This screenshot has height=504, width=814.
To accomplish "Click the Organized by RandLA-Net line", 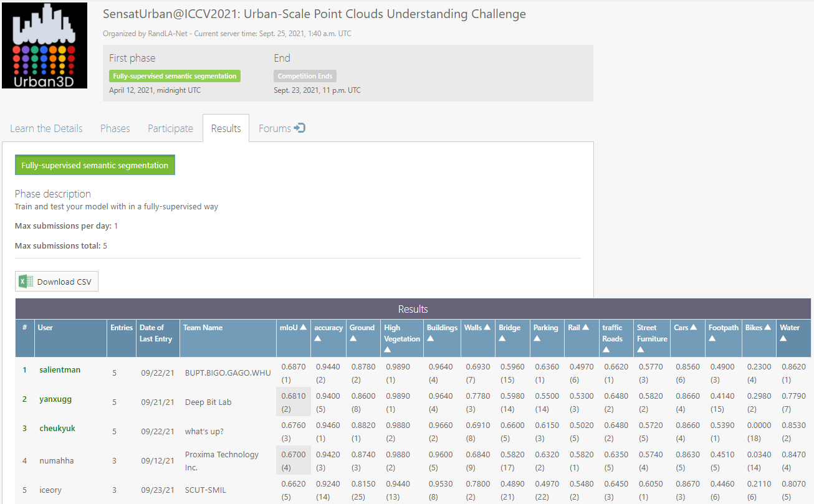I will pos(227,34).
